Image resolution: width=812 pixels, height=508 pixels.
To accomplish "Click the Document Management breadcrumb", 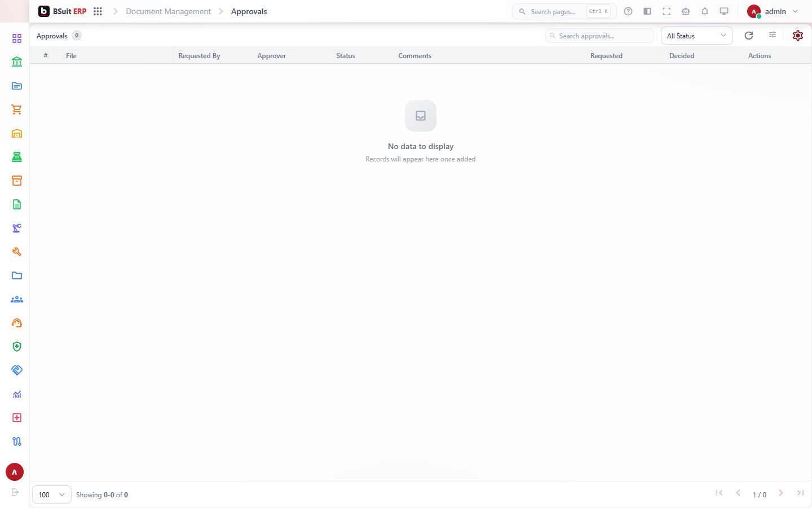I will click(x=168, y=11).
